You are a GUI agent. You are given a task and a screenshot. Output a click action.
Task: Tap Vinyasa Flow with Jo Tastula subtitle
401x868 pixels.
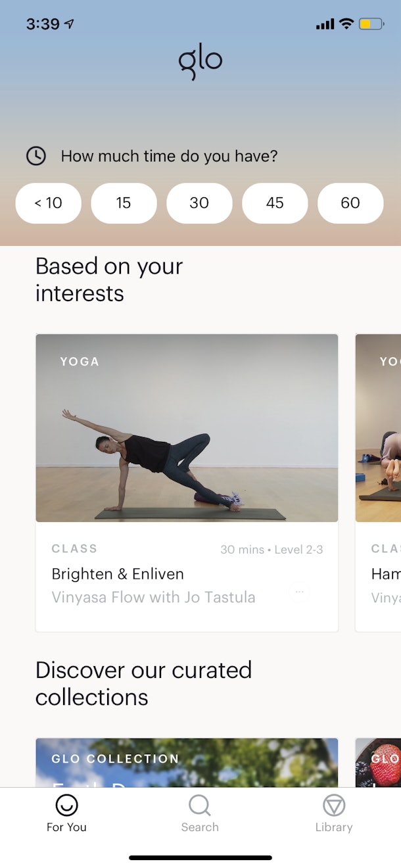pos(153,598)
